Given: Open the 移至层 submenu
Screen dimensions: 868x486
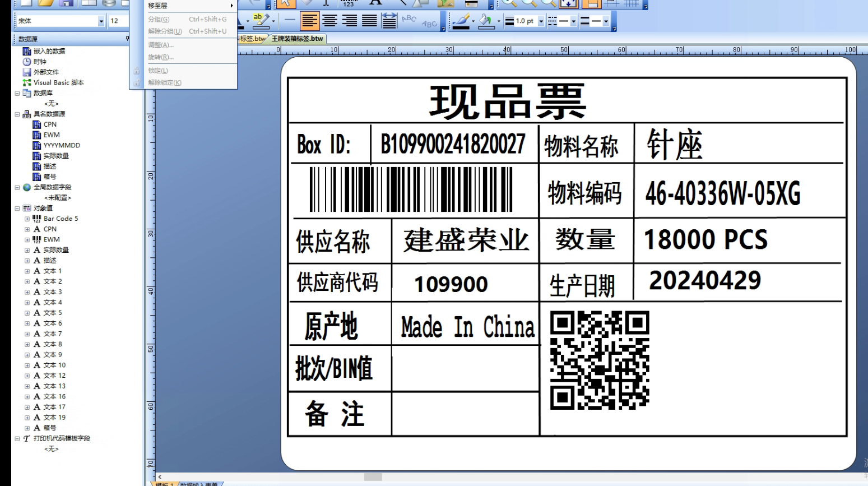Looking at the screenshot, I should click(x=190, y=6).
